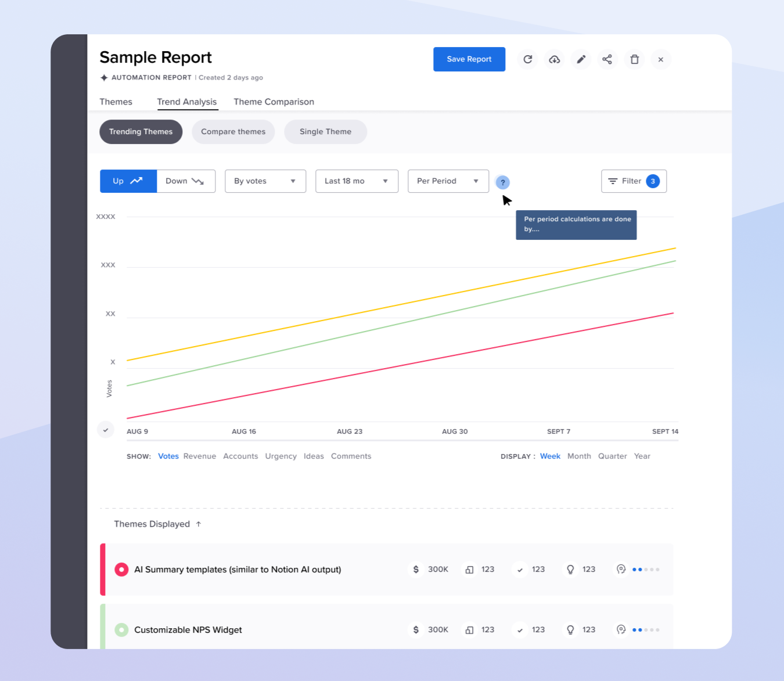The width and height of the screenshot is (784, 681).
Task: Click the refresh report icon
Action: [x=527, y=59]
